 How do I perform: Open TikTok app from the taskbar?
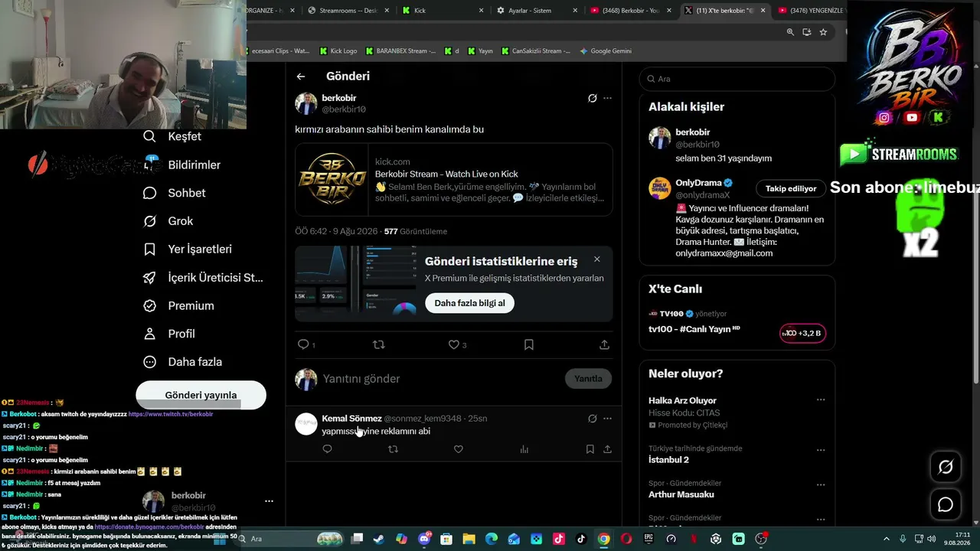[x=581, y=539]
